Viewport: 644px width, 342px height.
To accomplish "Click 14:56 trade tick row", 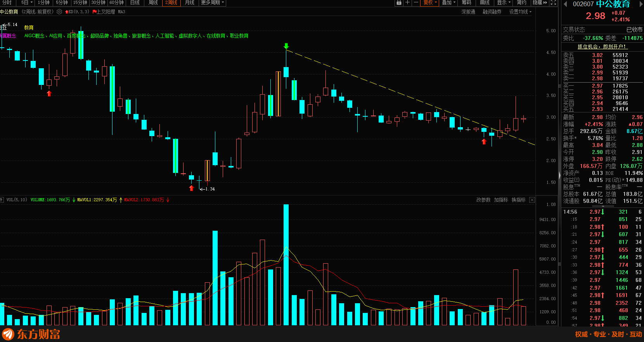I will tap(602, 212).
